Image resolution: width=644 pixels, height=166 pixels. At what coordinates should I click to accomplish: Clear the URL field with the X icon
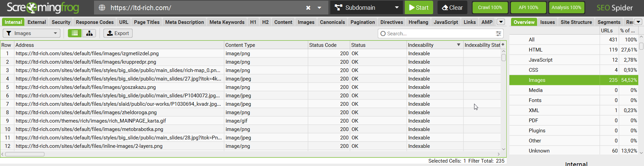click(x=308, y=8)
